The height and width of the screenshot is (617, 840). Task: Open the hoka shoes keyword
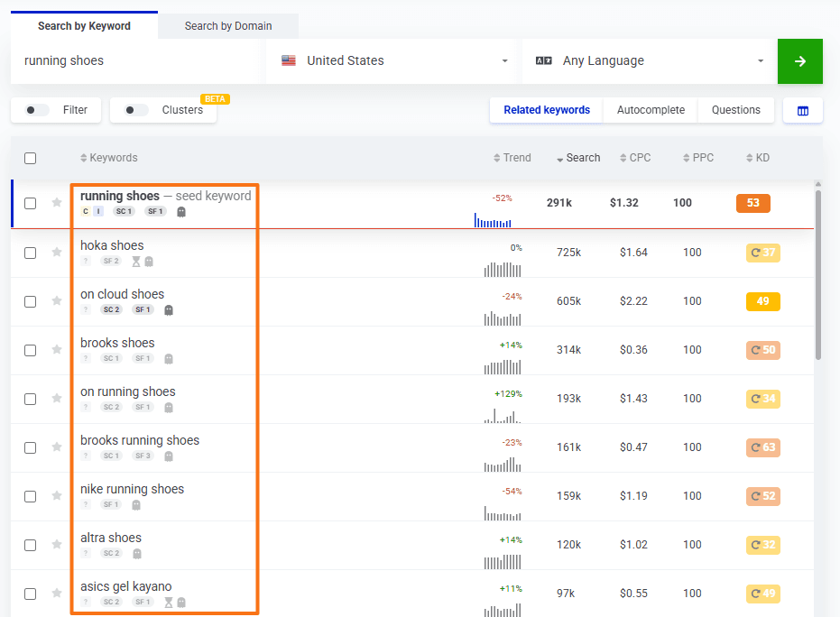[112, 245]
